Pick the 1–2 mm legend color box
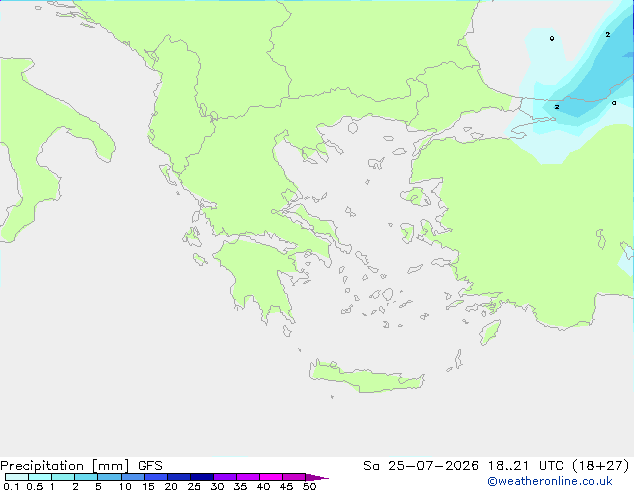Screen dimensions: 634x490 [63, 477]
